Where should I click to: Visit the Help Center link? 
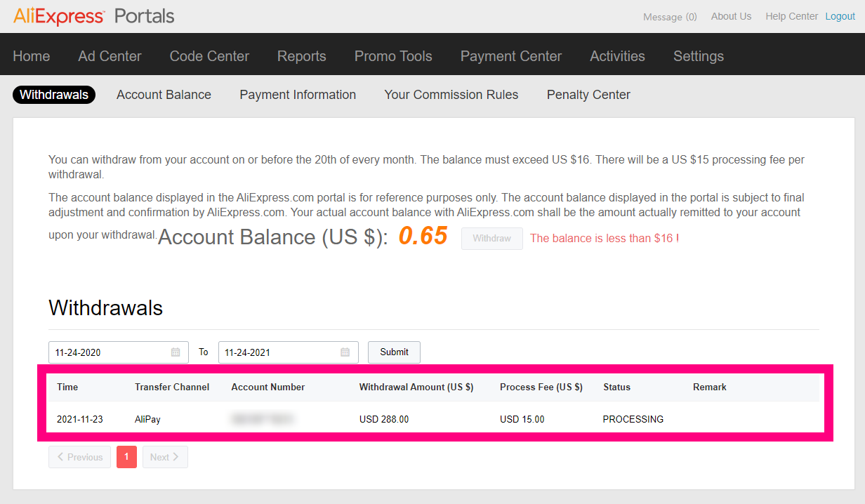[792, 16]
